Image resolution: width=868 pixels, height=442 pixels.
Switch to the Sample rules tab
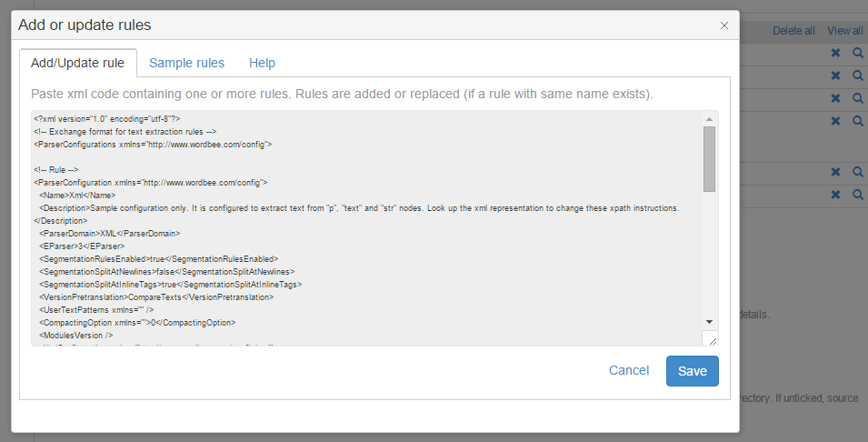186,63
